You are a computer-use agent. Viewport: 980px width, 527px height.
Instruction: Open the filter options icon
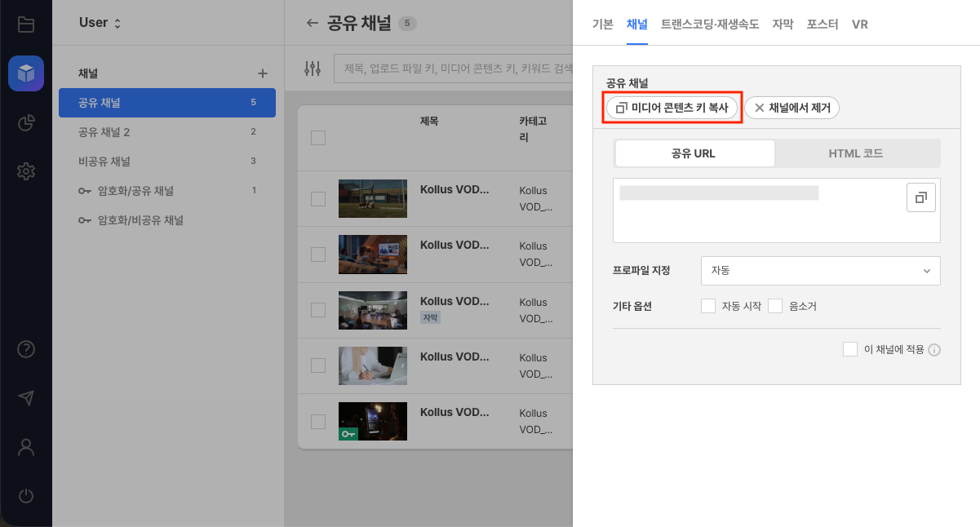click(x=313, y=69)
